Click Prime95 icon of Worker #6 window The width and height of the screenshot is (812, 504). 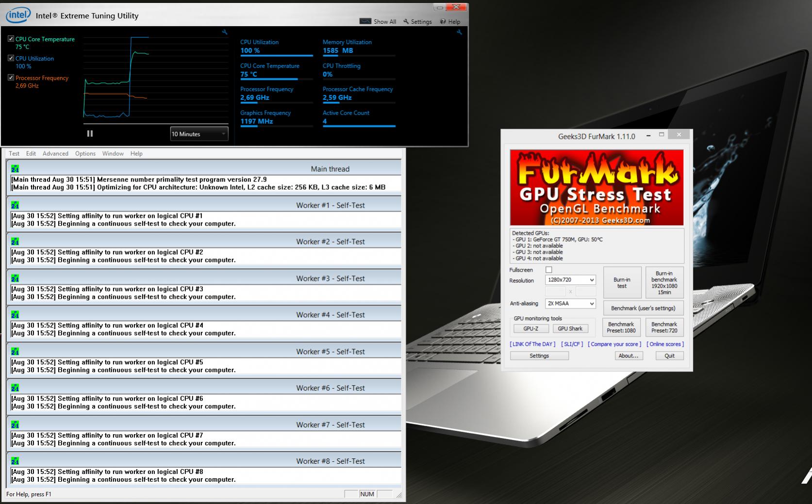click(15, 388)
